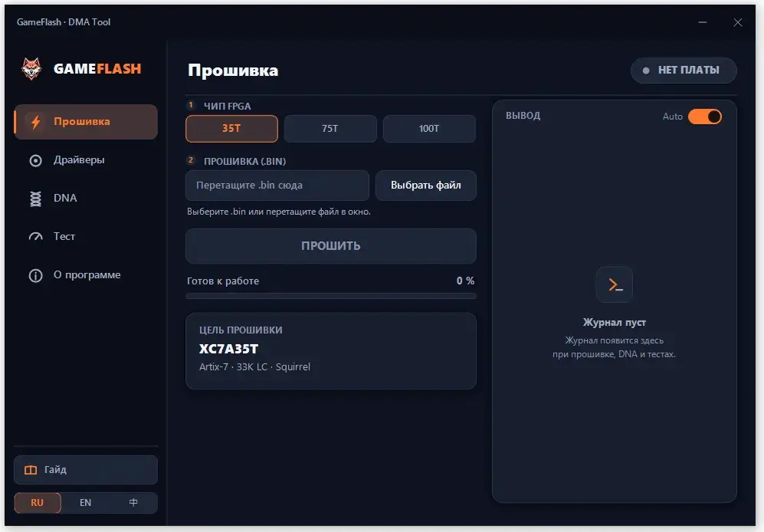Click the terminal prompt icon in log panel
This screenshot has height=532, width=764.
[615, 284]
